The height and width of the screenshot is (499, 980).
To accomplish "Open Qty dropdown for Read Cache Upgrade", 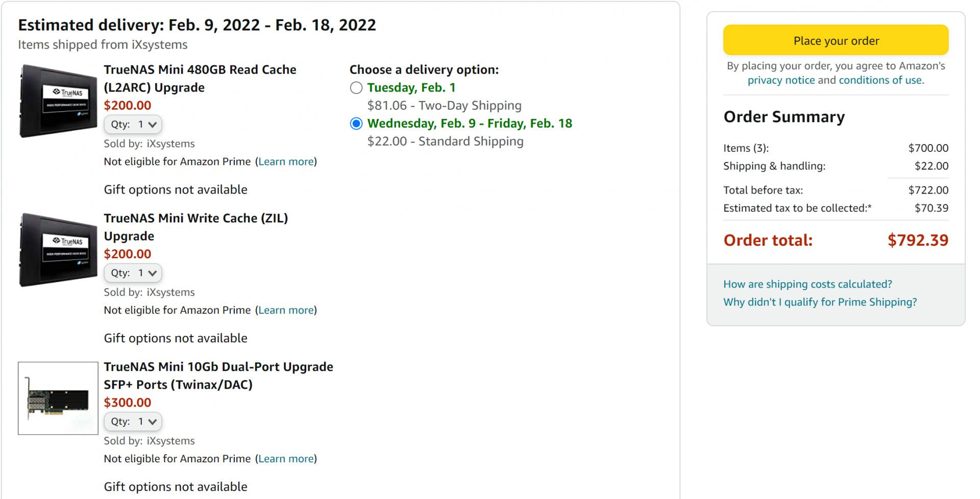I will 133,124.
